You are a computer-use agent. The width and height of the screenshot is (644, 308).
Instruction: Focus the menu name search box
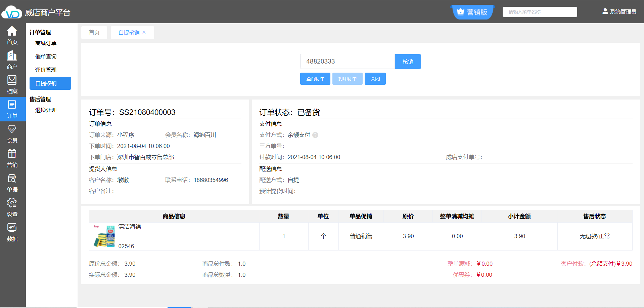[539, 12]
